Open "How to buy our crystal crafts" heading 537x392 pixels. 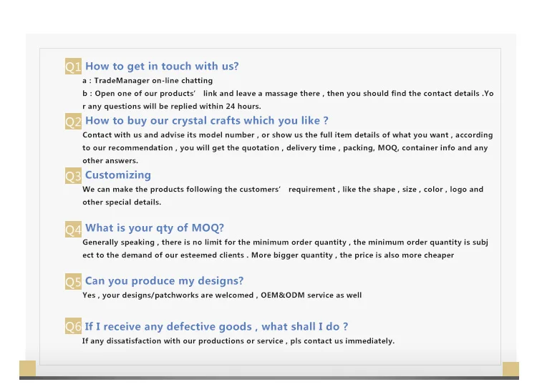pos(207,121)
